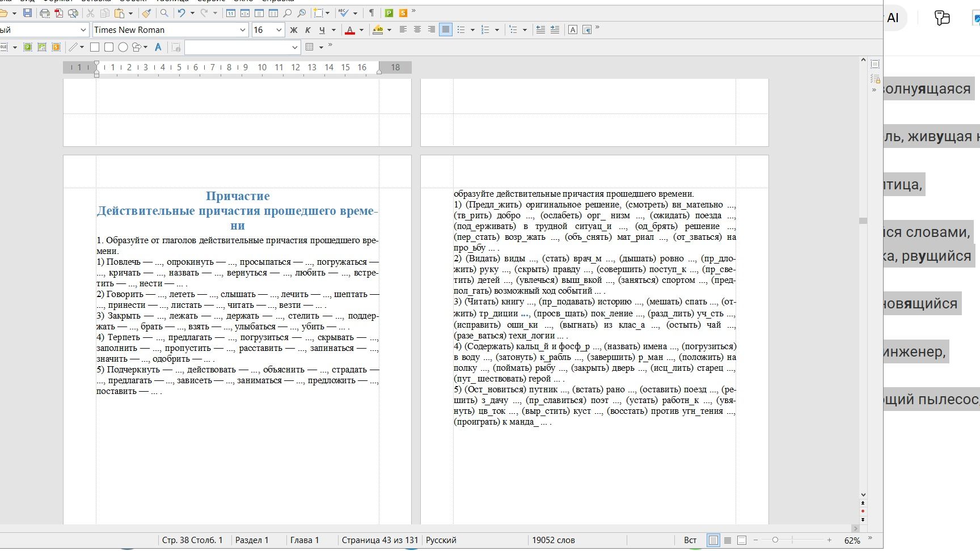Viewport: 980px width, 551px height.
Task: Expand the bulleted list style dropdown arrow
Action: tap(472, 30)
